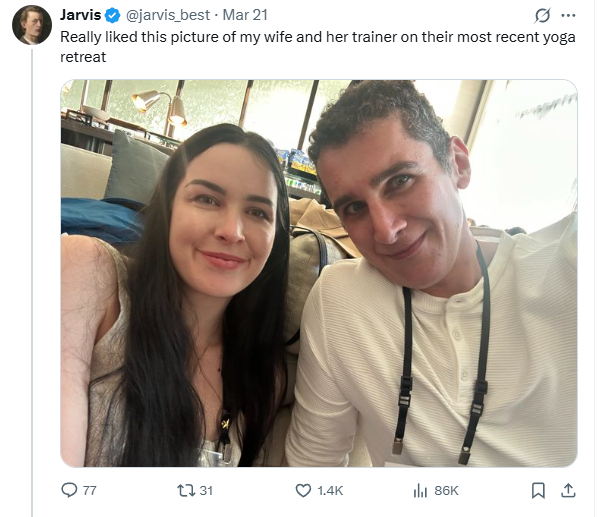Viewport: 598px width, 517px height.
Task: Click the reply speech bubble icon
Action: click(x=69, y=490)
